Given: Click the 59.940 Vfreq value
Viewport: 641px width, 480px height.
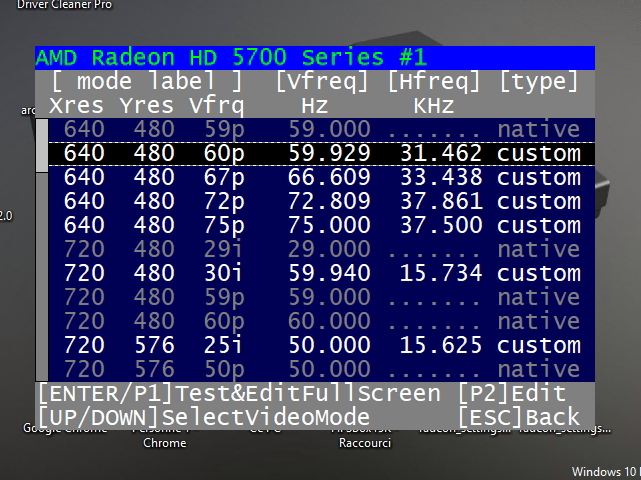Looking at the screenshot, I should tap(329, 274).
